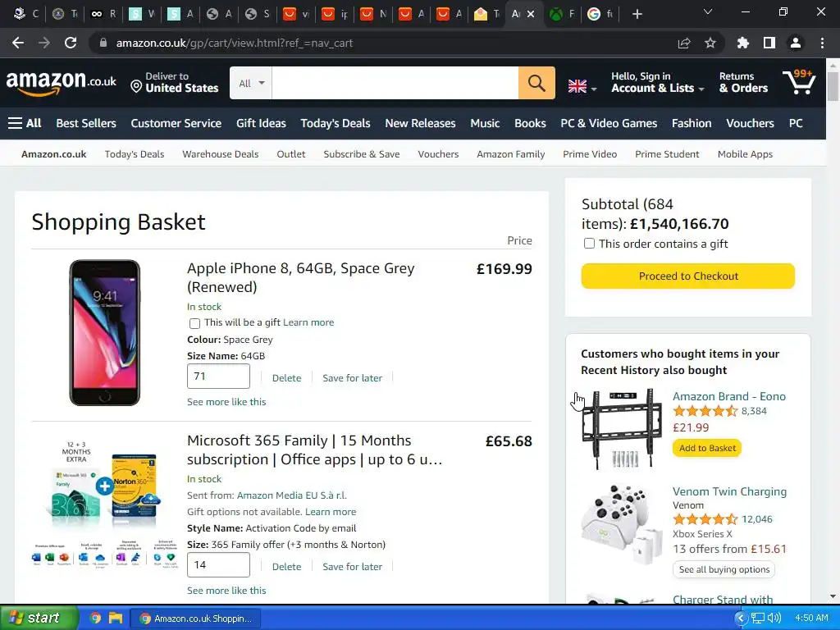The image size is (840, 630).
Task: Click the browser back arrow
Action: point(18,43)
